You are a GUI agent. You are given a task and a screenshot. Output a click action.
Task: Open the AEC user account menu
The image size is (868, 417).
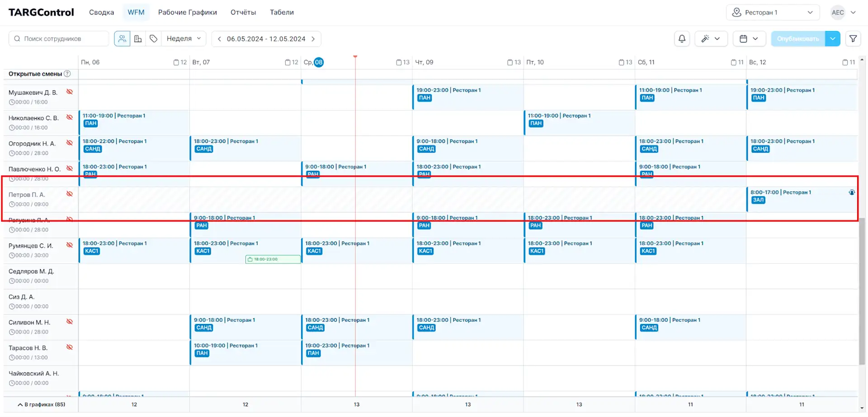(843, 13)
